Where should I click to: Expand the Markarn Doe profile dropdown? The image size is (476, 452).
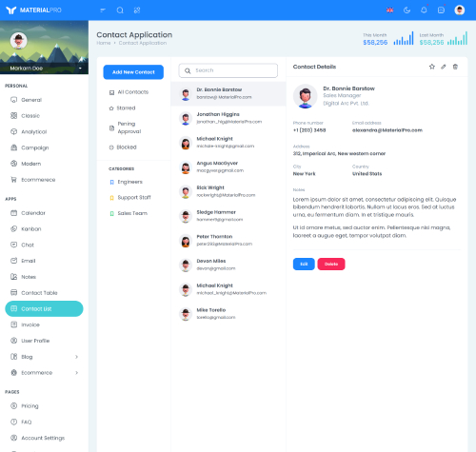pos(80,69)
